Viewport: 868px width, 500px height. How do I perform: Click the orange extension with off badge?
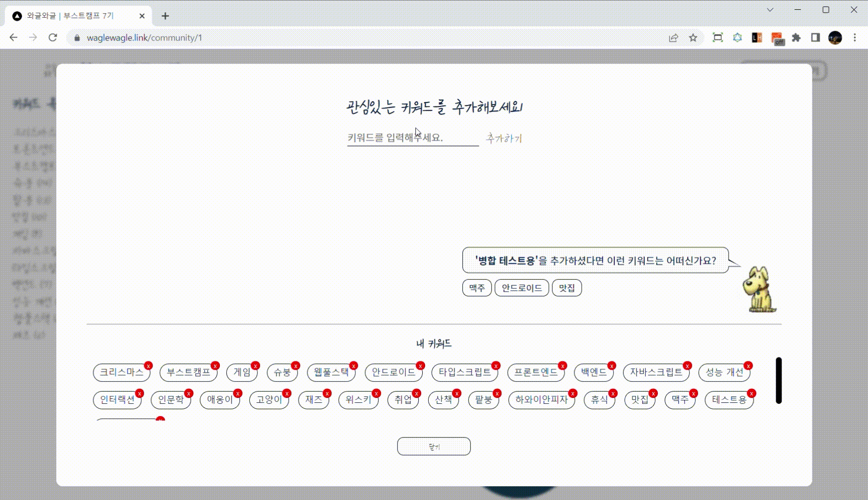click(777, 38)
